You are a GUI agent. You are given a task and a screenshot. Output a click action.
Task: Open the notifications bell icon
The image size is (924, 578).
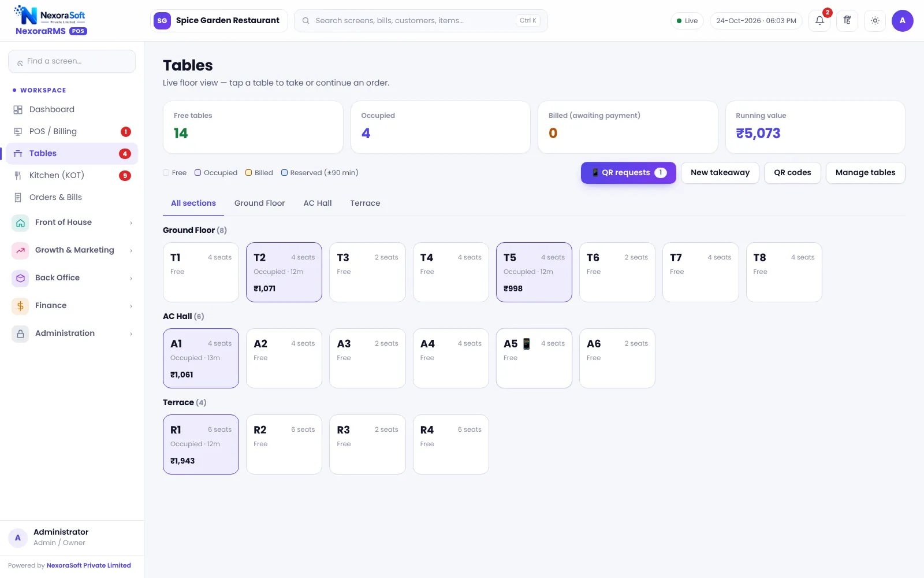pyautogui.click(x=819, y=21)
